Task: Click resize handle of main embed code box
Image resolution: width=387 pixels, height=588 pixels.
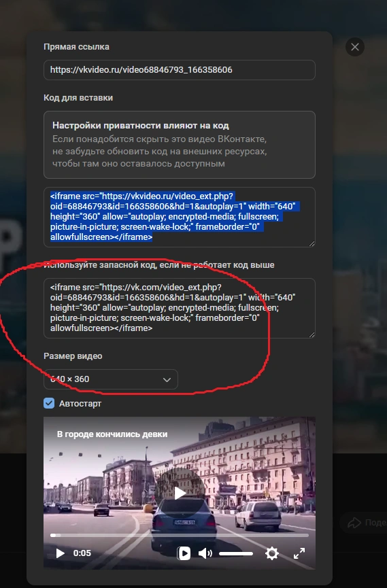Action: (x=312, y=244)
